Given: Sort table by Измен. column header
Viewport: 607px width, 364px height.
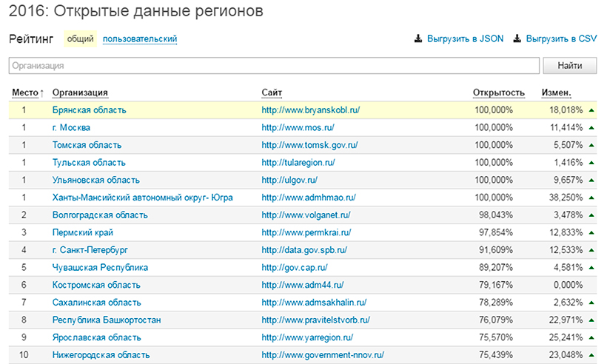Looking at the screenshot, I should click(x=556, y=92).
